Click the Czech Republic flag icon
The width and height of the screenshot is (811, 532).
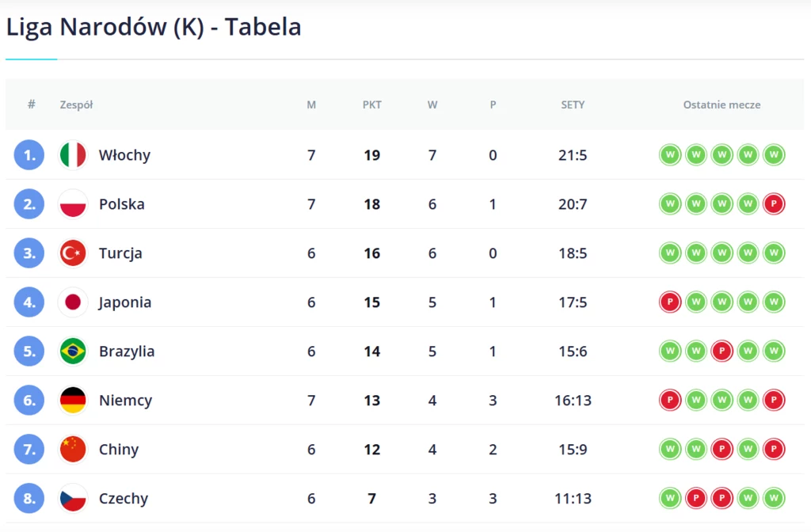73,499
